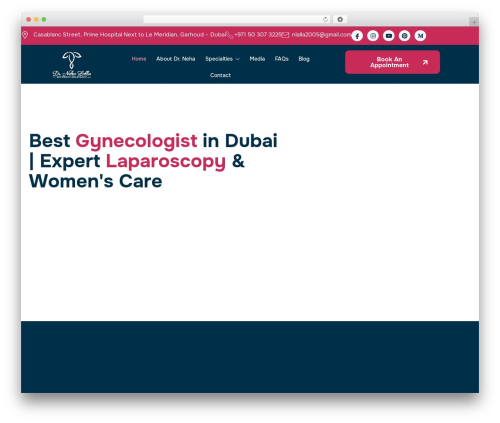Click the browser new tab plus button
Screen dimensions: 500x423
click(x=474, y=22)
